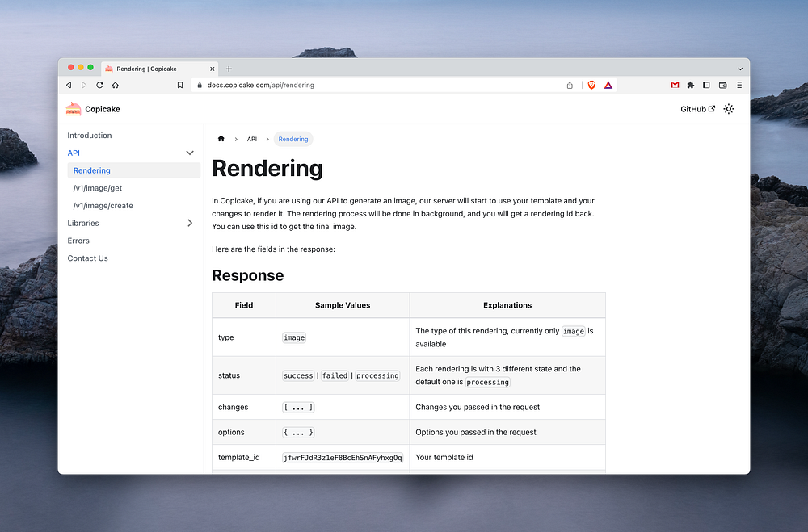Click the Rendering page heading
This screenshot has height=532, width=808.
click(x=267, y=169)
